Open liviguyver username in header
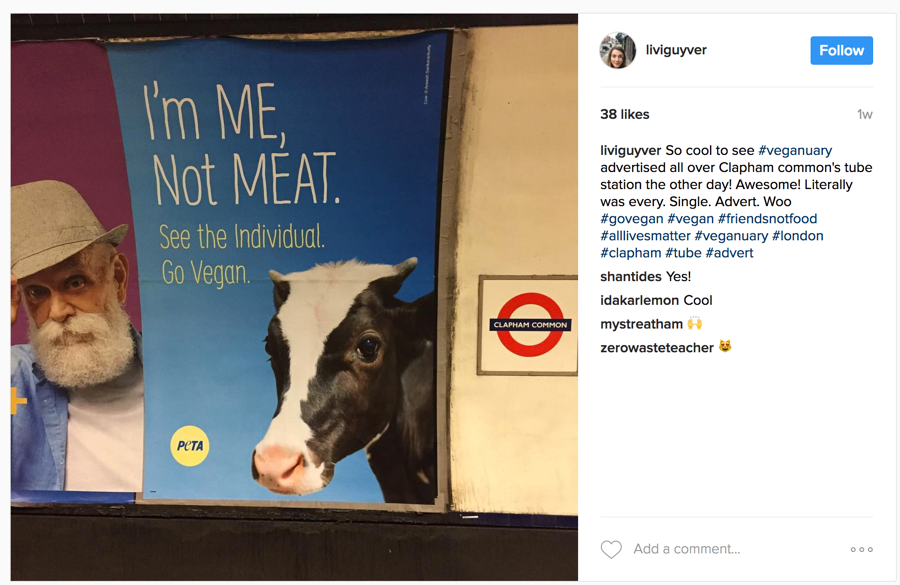900x585 pixels. point(676,50)
